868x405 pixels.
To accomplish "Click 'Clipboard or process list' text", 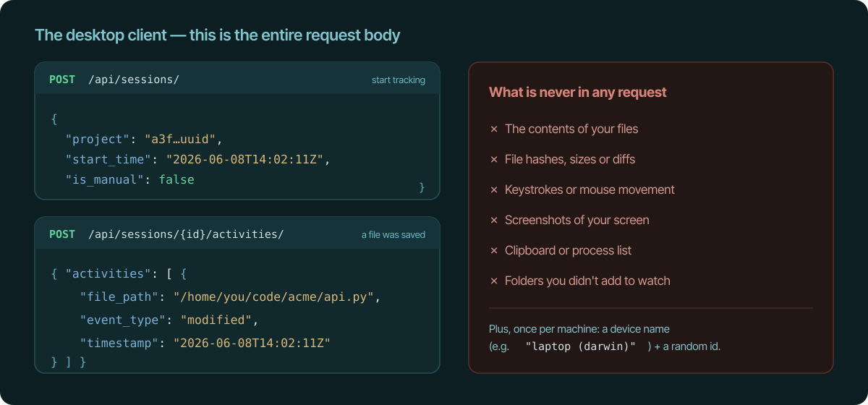I will click(568, 250).
